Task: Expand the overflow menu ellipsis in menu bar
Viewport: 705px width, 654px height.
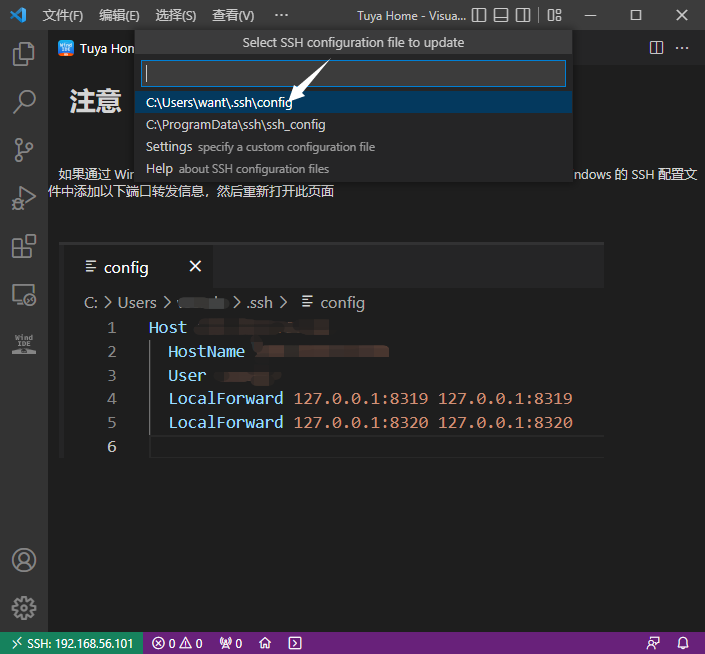Action: (x=281, y=15)
